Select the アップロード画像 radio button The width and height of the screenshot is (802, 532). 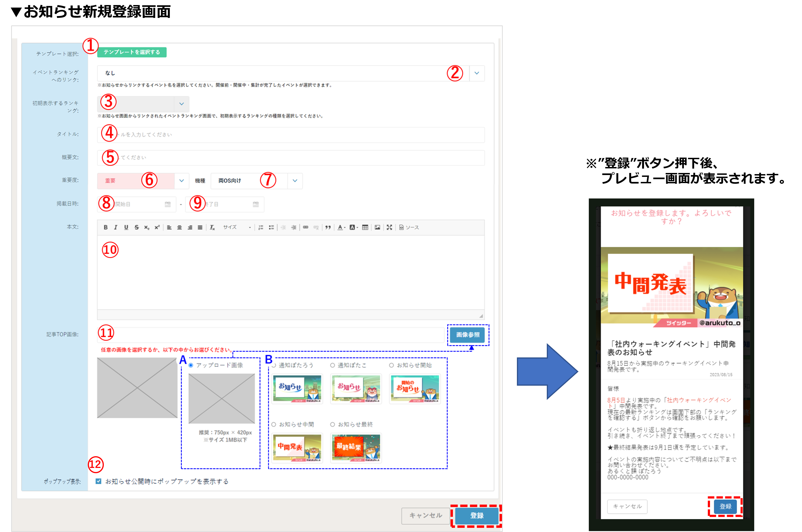191,365
